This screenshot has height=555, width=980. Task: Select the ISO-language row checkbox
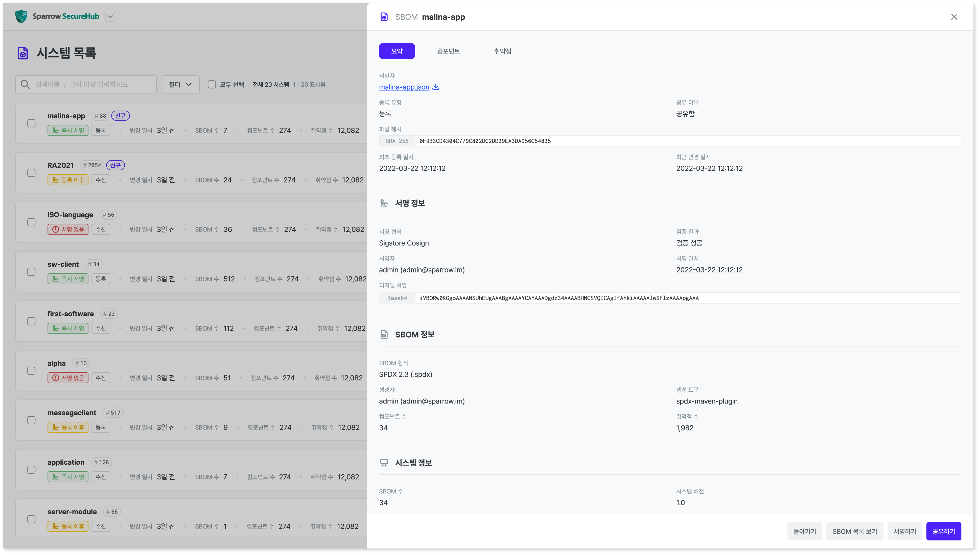[32, 222]
